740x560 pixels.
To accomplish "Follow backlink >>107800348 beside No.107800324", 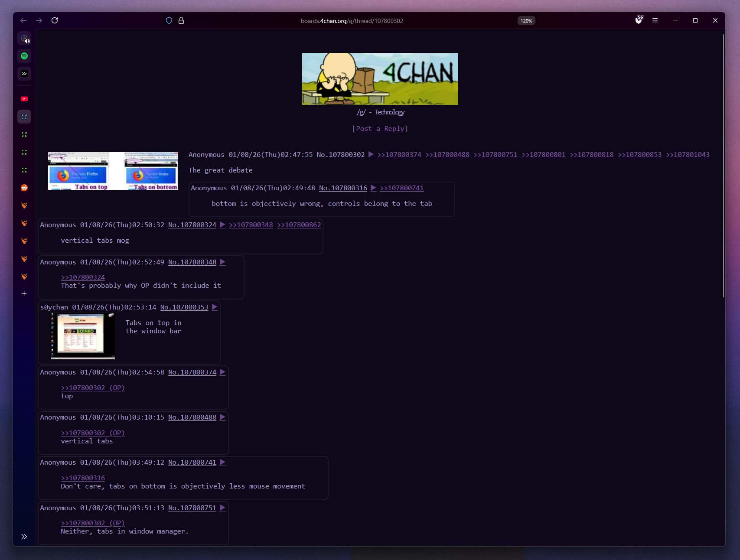I will pos(251,225).
